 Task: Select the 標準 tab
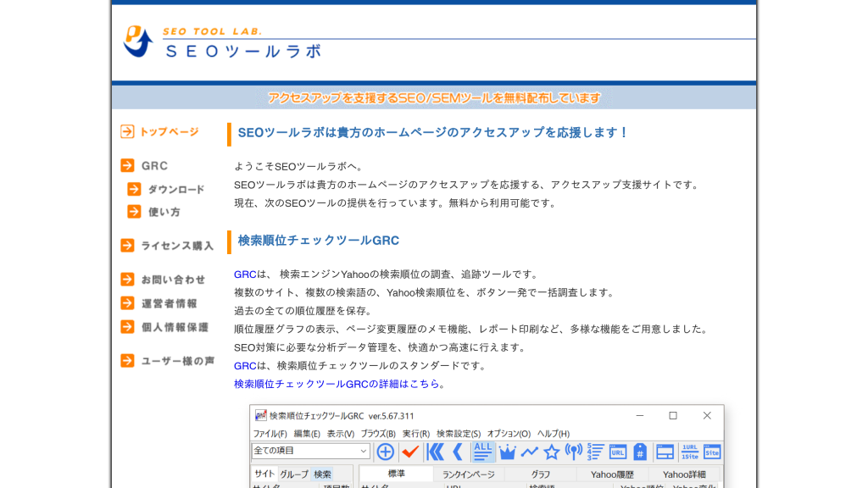tap(397, 474)
